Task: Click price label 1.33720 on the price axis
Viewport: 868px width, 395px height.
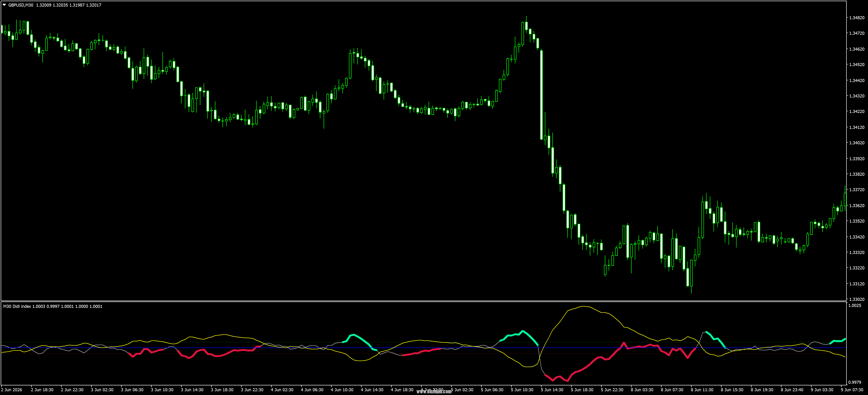Action: (x=857, y=190)
